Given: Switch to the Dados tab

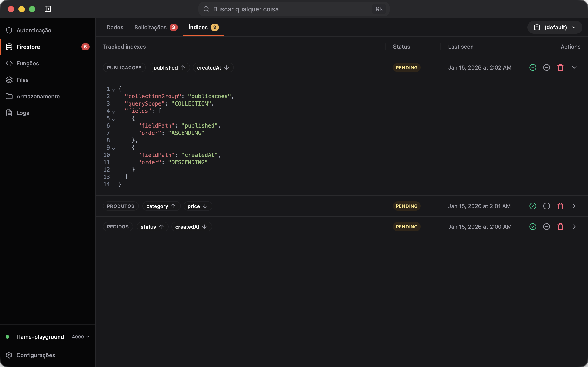Looking at the screenshot, I should click(x=115, y=28).
